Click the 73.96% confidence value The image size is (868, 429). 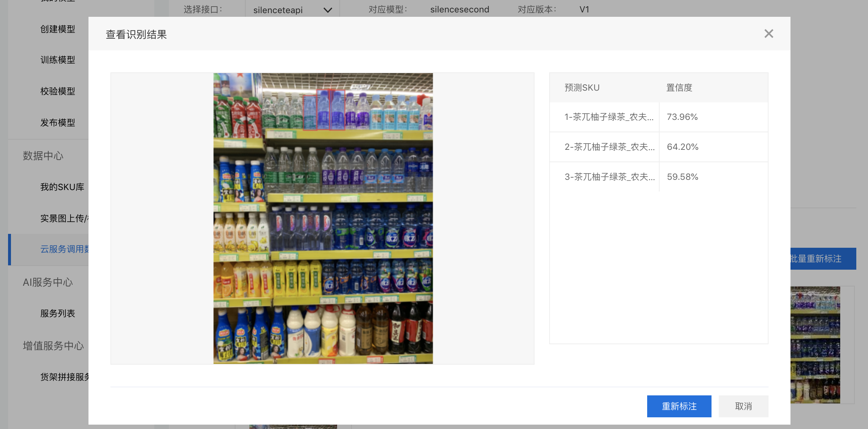pos(682,117)
